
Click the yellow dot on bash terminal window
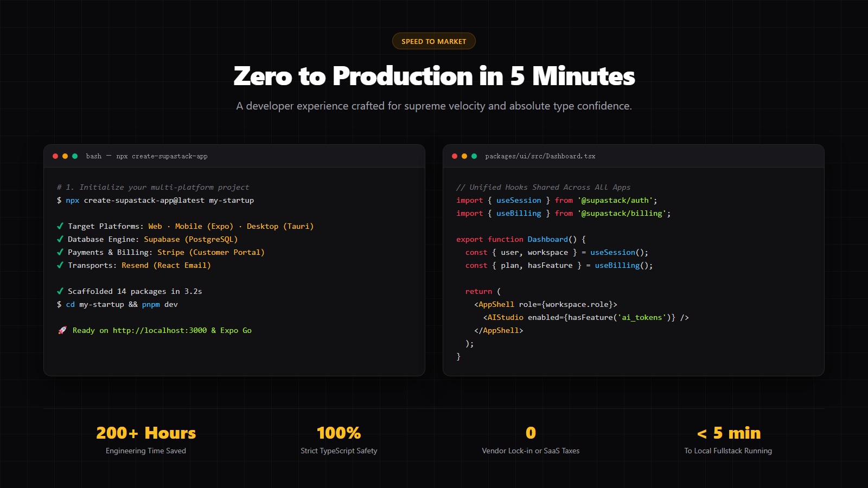pos(65,156)
